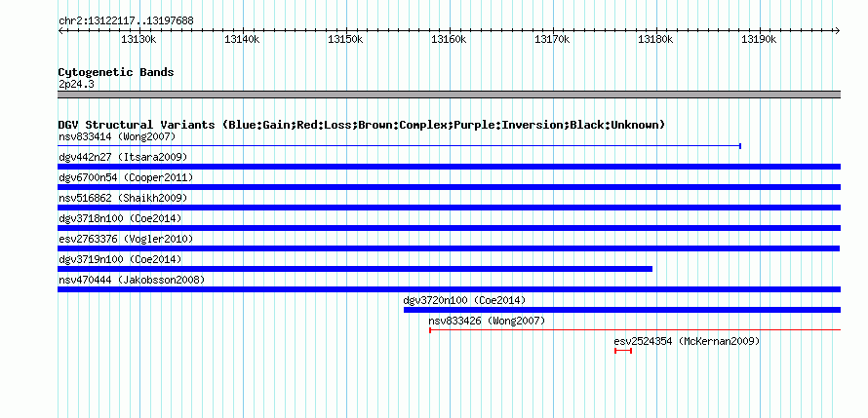Click the 13190k ruler tick label
The width and height of the screenshot is (868, 418).
click(760, 39)
